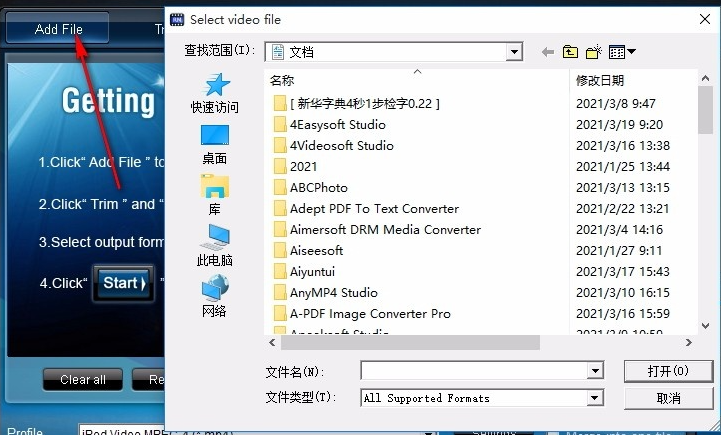Select the 2021 folder
This screenshot has width=721, height=435.
pyautogui.click(x=295, y=166)
